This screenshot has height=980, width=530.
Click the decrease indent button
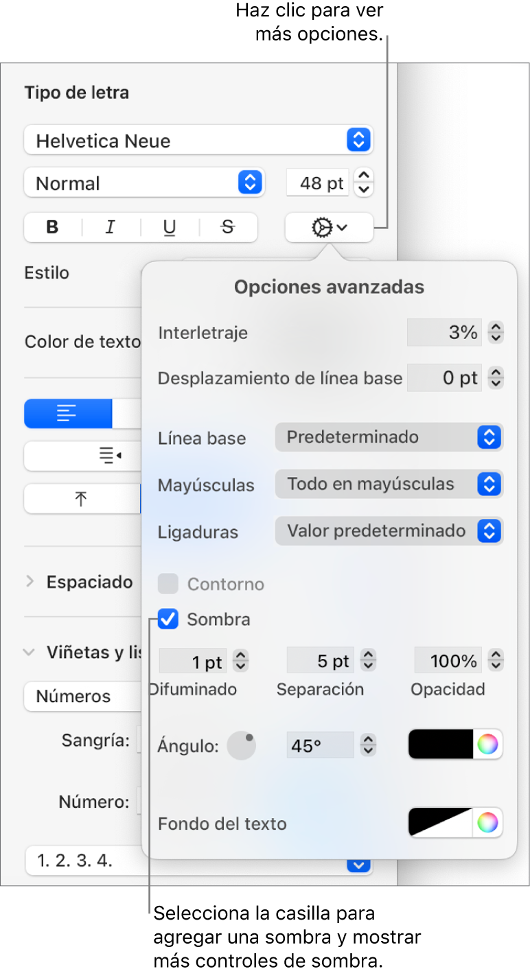click(110, 456)
